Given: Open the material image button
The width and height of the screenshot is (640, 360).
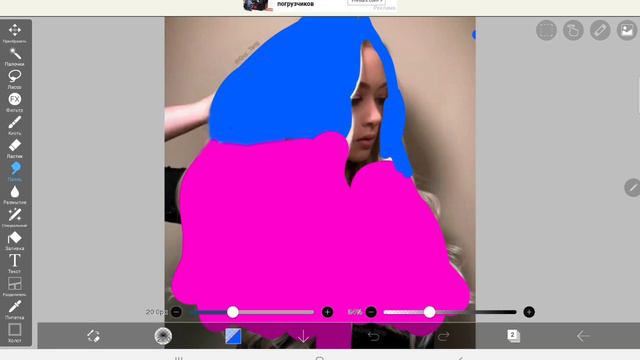Looking at the screenshot, I should pyautogui.click(x=627, y=30).
